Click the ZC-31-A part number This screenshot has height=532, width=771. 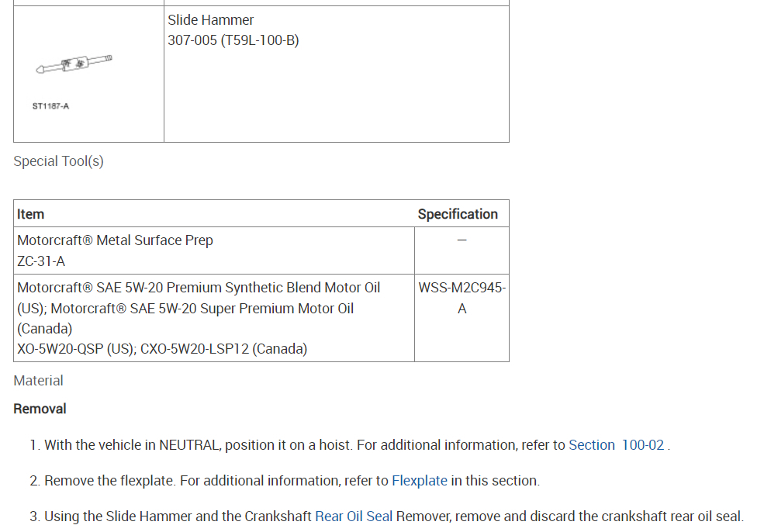(x=41, y=261)
